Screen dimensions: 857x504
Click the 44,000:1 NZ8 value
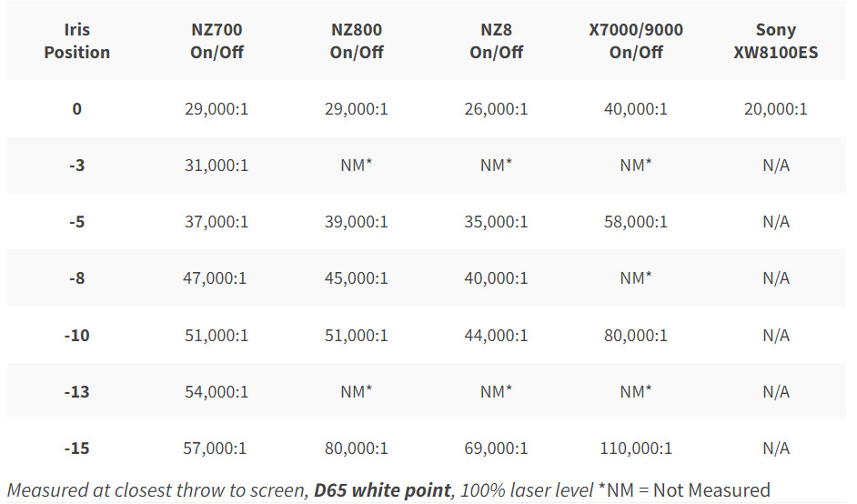tap(497, 336)
